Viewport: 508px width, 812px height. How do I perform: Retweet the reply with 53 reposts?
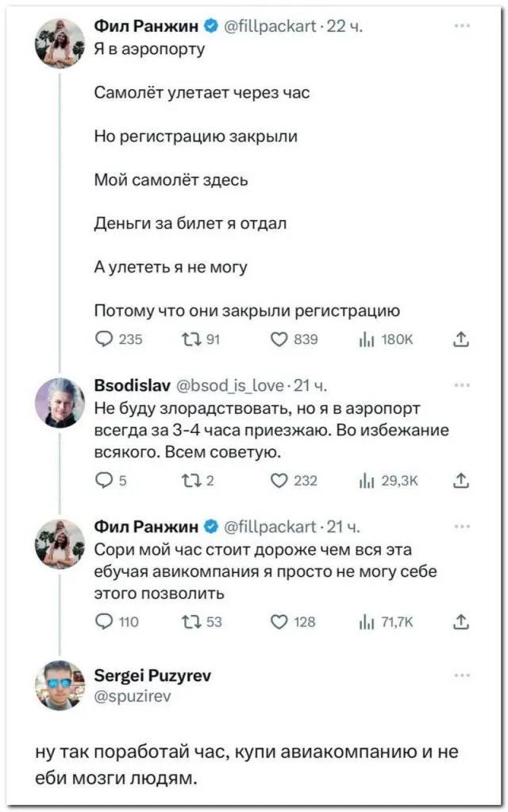tap(193, 621)
